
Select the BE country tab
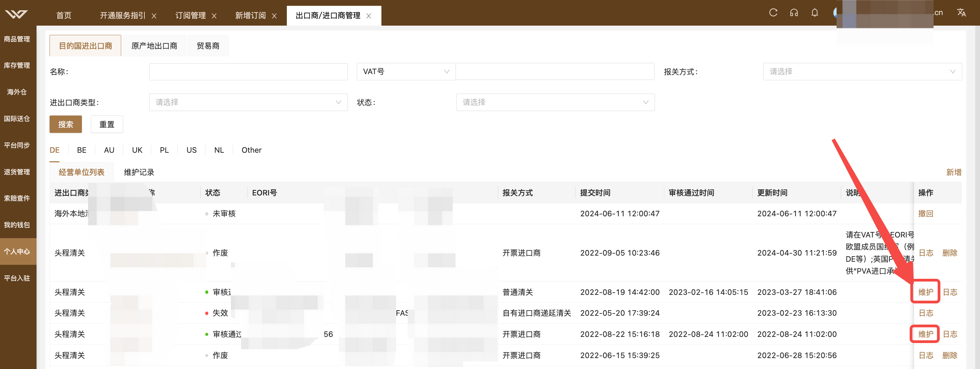81,150
